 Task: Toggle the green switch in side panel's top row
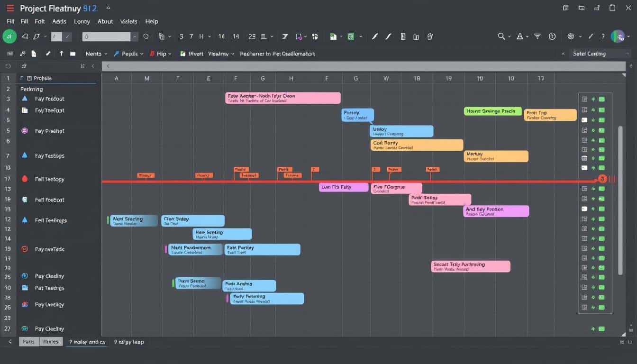click(601, 99)
